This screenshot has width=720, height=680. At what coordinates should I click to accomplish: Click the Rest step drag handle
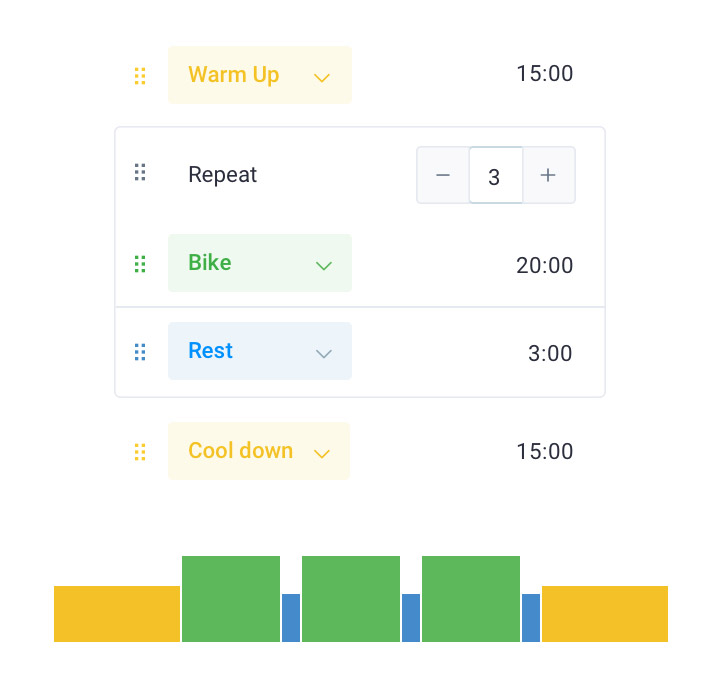(x=140, y=351)
